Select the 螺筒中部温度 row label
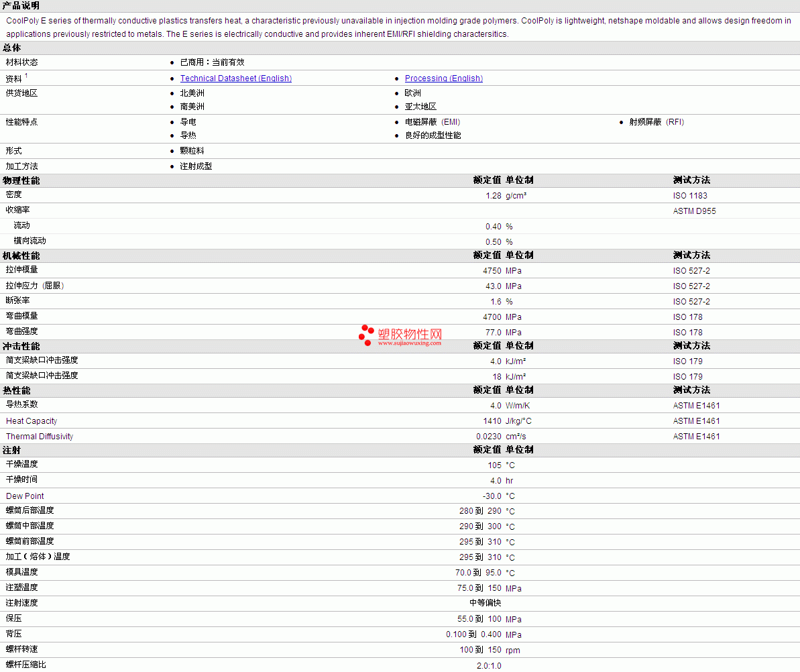The image size is (800, 672). pos(30,526)
